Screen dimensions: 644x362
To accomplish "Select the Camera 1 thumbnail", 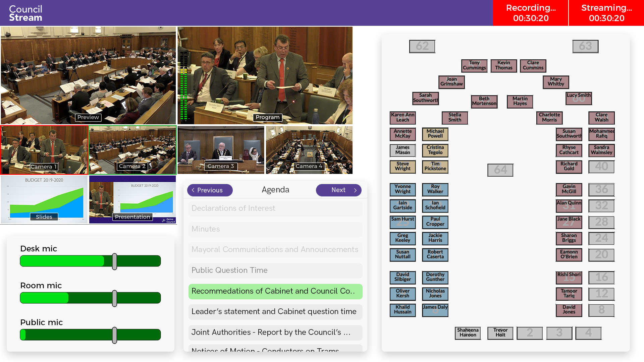I will (x=44, y=150).
